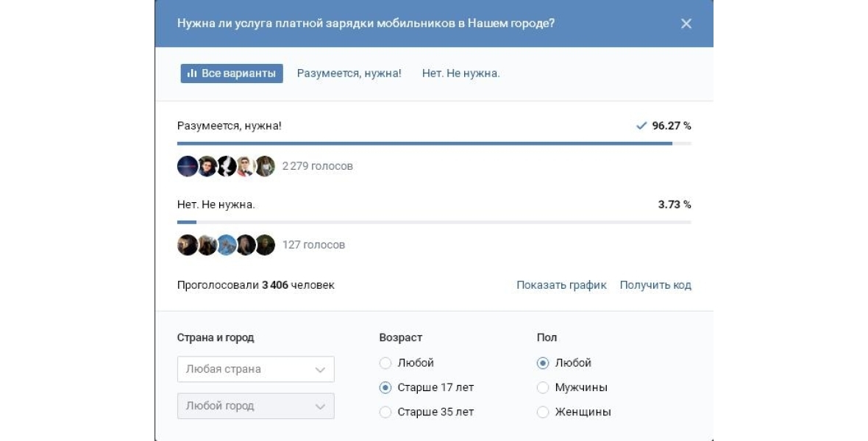Click 'Получить код' link
868x441 pixels.
click(x=655, y=285)
